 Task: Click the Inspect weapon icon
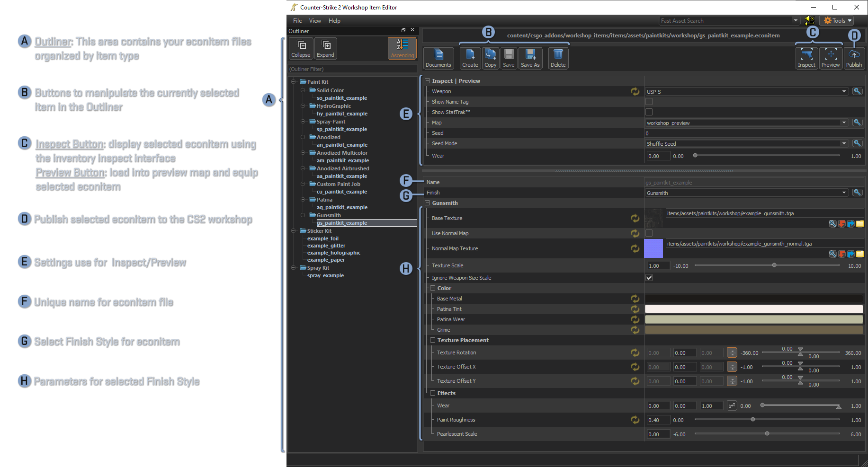click(x=806, y=58)
